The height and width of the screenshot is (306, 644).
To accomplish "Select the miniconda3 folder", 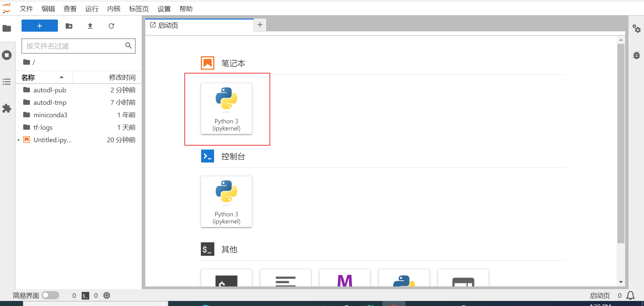I will click(x=79, y=115).
